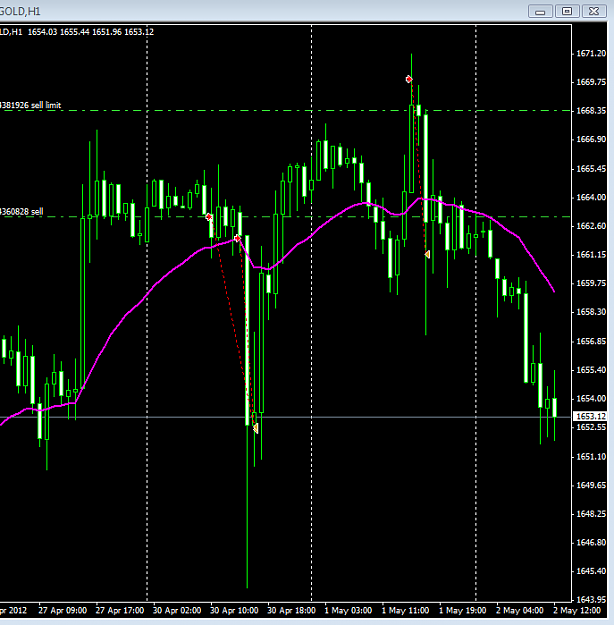Click the 30 Apr 10:00 time label
This screenshot has width=614, height=625.
tap(234, 611)
